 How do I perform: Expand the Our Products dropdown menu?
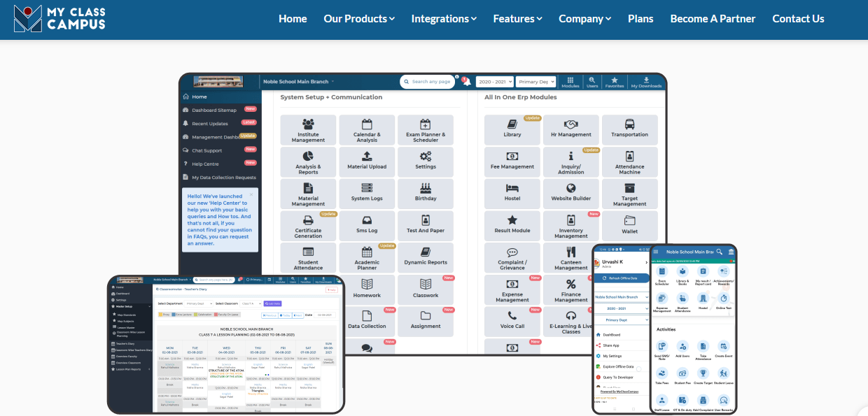pos(359,19)
